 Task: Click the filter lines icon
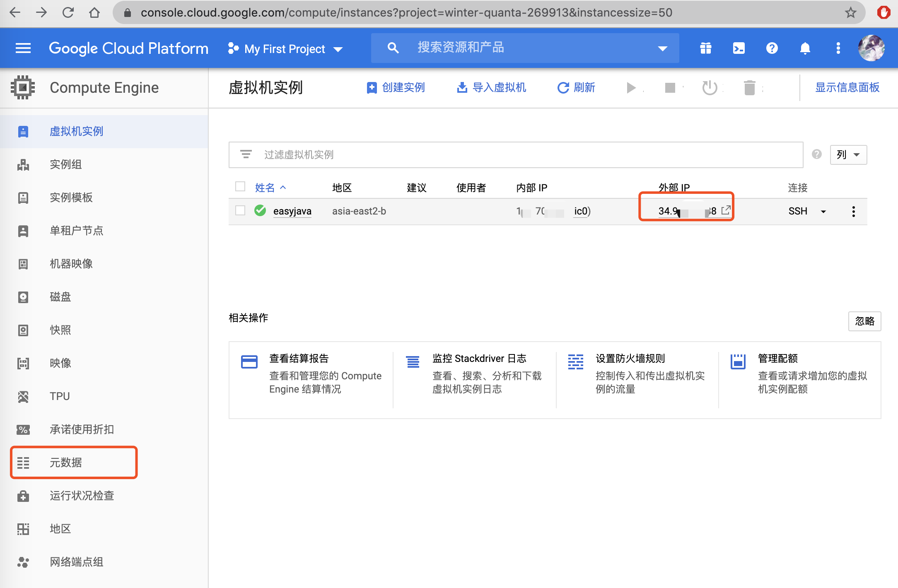[246, 154]
